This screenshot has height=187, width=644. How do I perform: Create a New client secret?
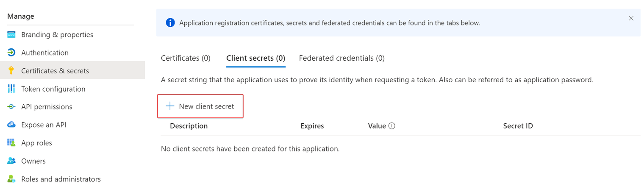tap(200, 106)
